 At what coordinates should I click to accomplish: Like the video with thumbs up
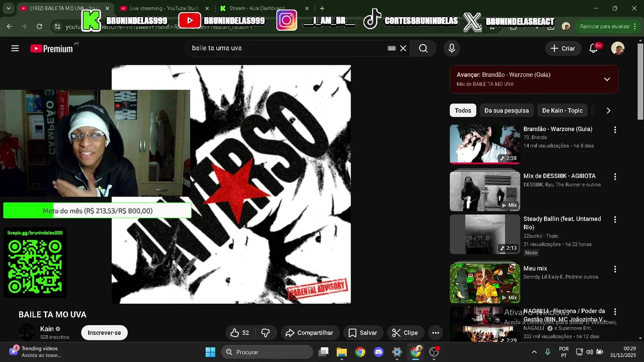[x=240, y=333]
